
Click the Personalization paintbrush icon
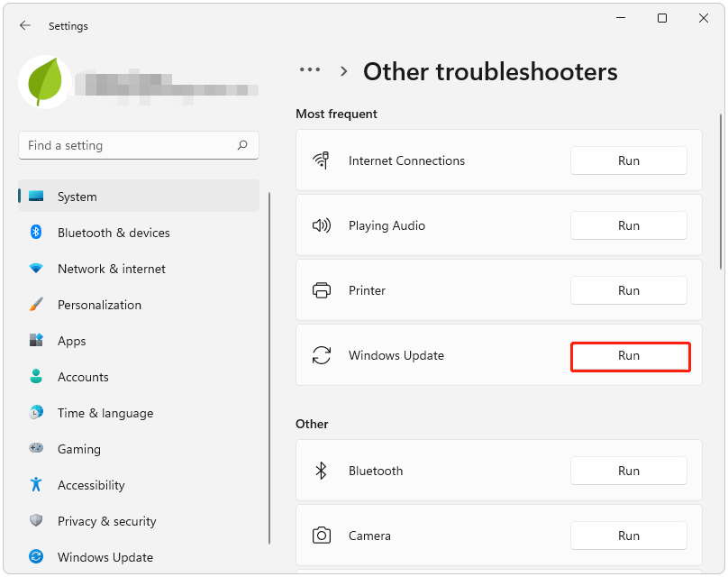pyautogui.click(x=36, y=305)
